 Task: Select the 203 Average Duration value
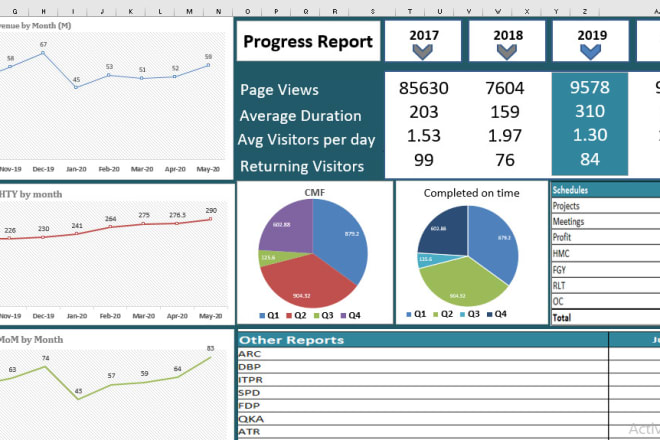pyautogui.click(x=423, y=112)
